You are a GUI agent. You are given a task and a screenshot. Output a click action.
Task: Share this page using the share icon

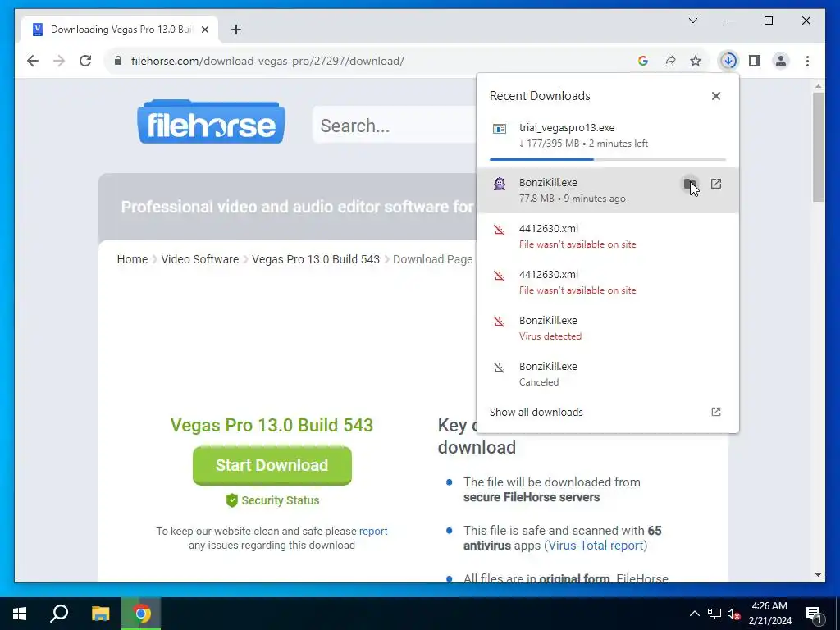point(669,61)
